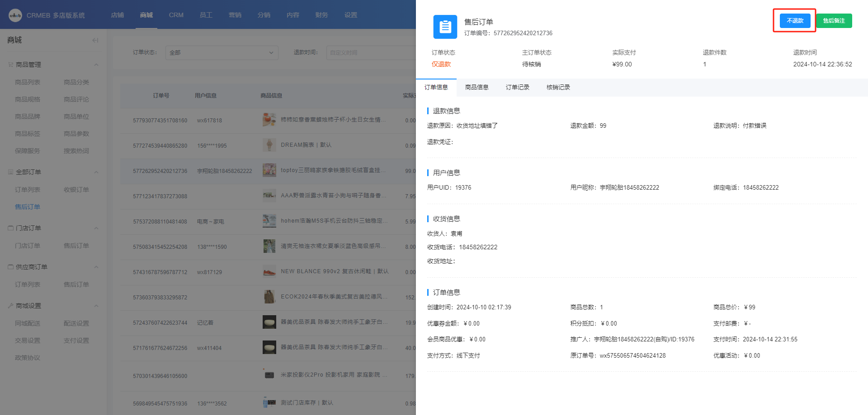Click the CRMEB logo icon
The width and height of the screenshot is (868, 415).
click(x=15, y=15)
